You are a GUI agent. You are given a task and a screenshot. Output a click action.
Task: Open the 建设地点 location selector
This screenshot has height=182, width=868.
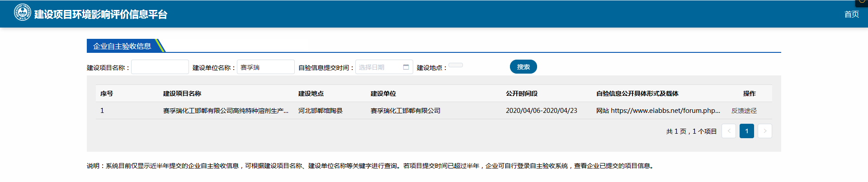coord(456,65)
